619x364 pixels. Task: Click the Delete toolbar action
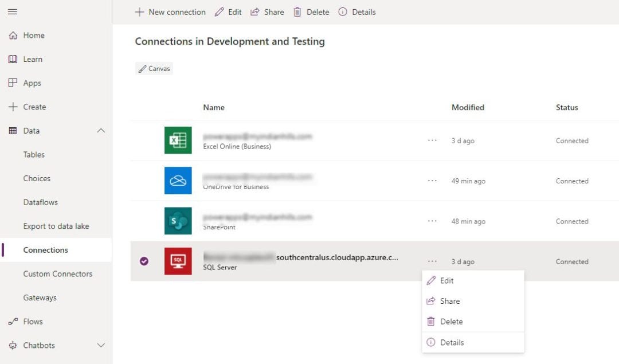click(x=311, y=11)
